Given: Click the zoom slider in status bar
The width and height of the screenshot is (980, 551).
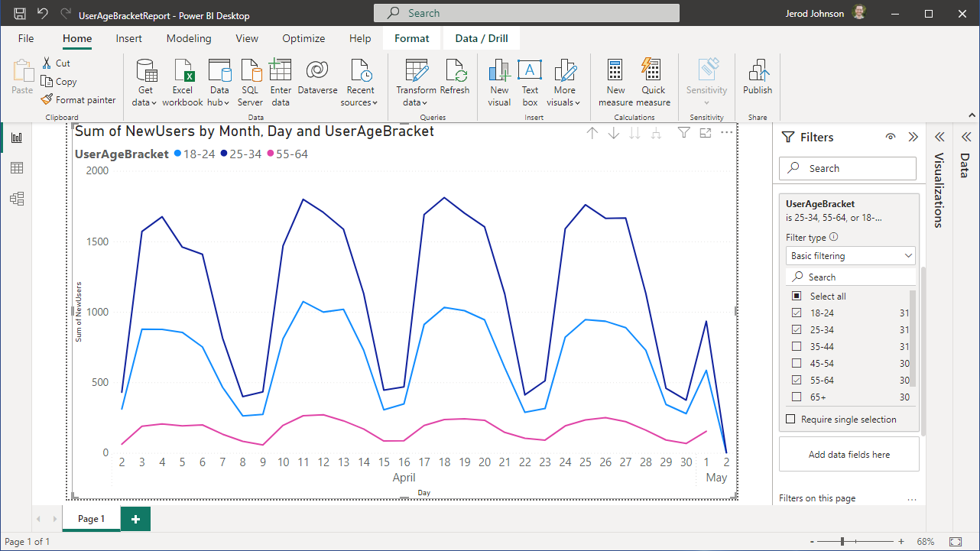Looking at the screenshot, I should [842, 542].
